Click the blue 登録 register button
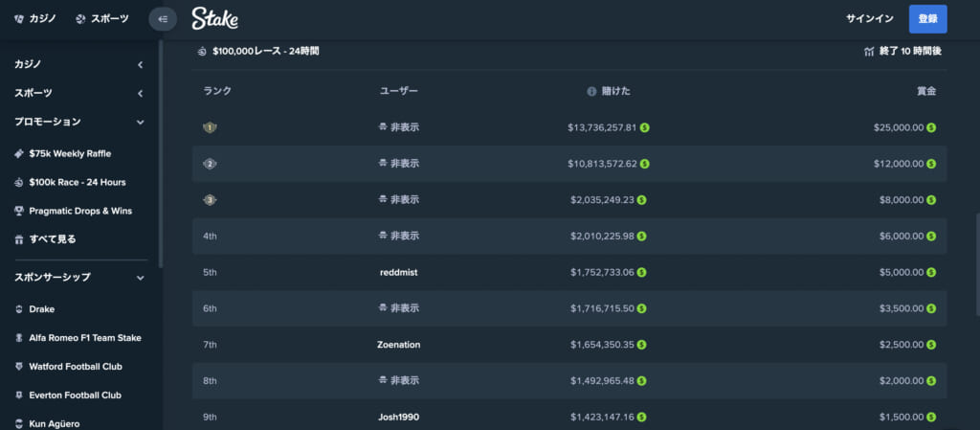The image size is (980, 430). point(927,19)
